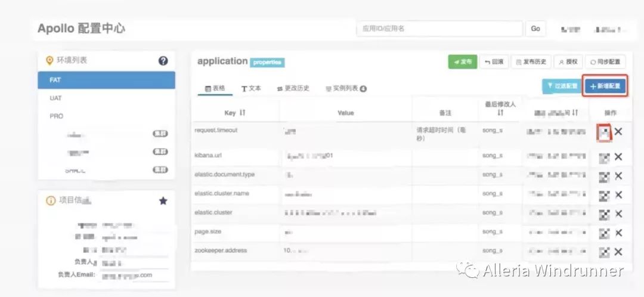
Task: Click the 新增配置 button
Action: (605, 86)
